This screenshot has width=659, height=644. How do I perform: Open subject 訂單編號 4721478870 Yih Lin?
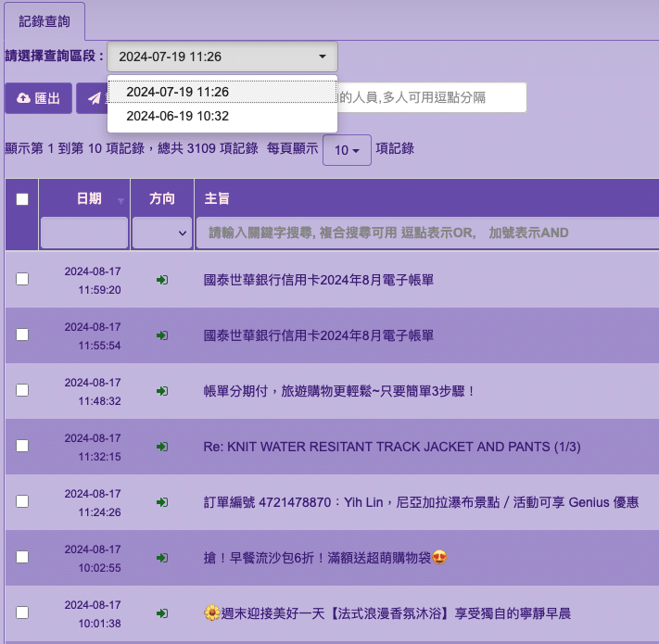[x=421, y=502]
